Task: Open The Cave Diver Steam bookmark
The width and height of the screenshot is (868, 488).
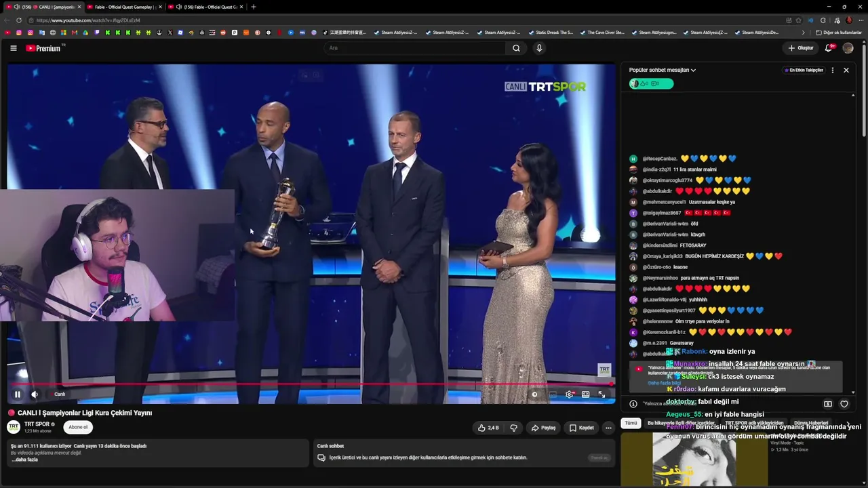Action: (601, 33)
